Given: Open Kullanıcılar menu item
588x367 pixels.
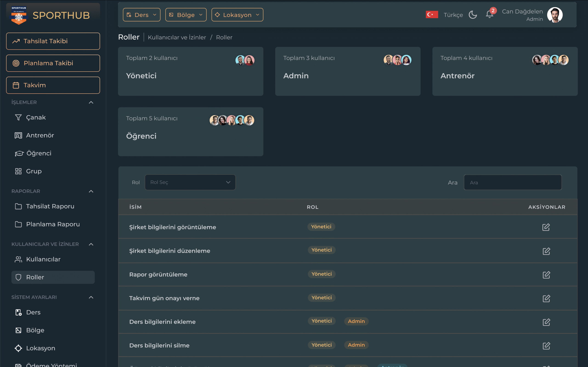Looking at the screenshot, I should 43,259.
